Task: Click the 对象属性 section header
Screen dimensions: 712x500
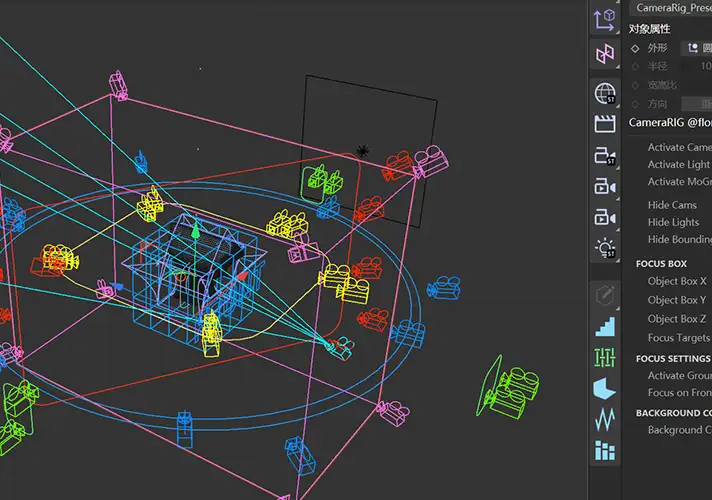Action: tap(649, 29)
